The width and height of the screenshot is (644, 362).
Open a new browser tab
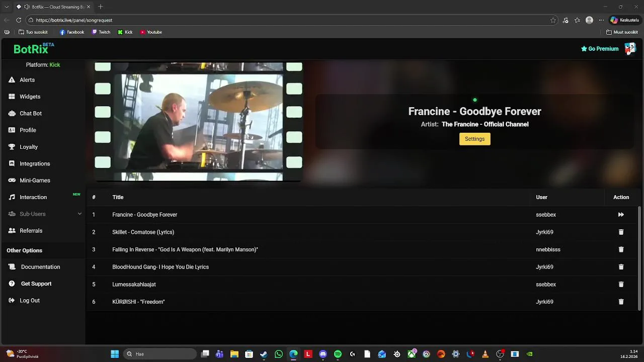point(101,7)
